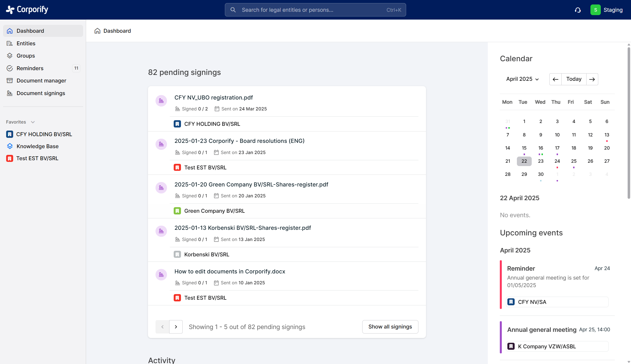
Task: Go to previous calendar month arrow
Action: tap(555, 79)
